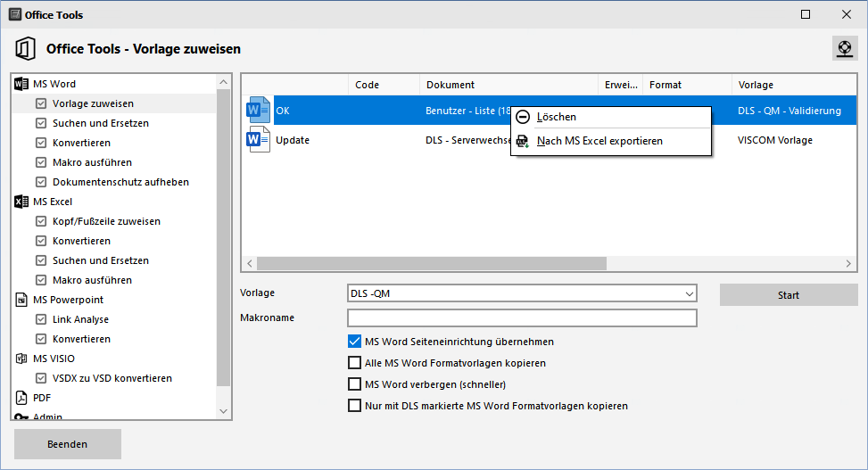Click the Erwei... column header
The width and height of the screenshot is (868, 470).
tap(621, 85)
